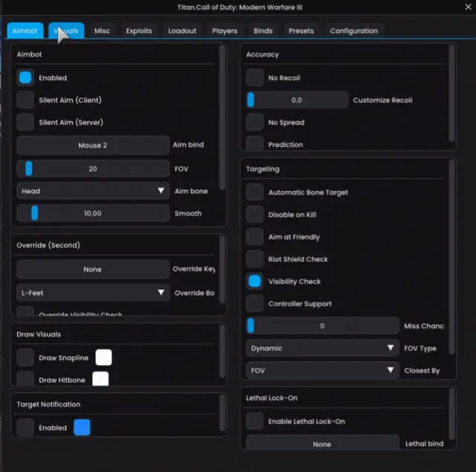Screen dimensions: 476x472
Task: Click the Accuracy panel scrollbar
Action: [x=451, y=94]
